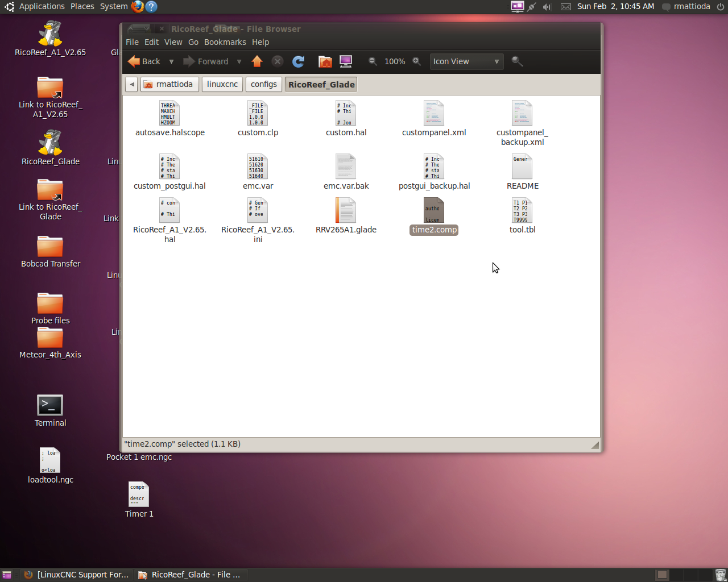Open the clock showing Sun Feb 2
The width and height of the screenshot is (728, 582).
615,6
